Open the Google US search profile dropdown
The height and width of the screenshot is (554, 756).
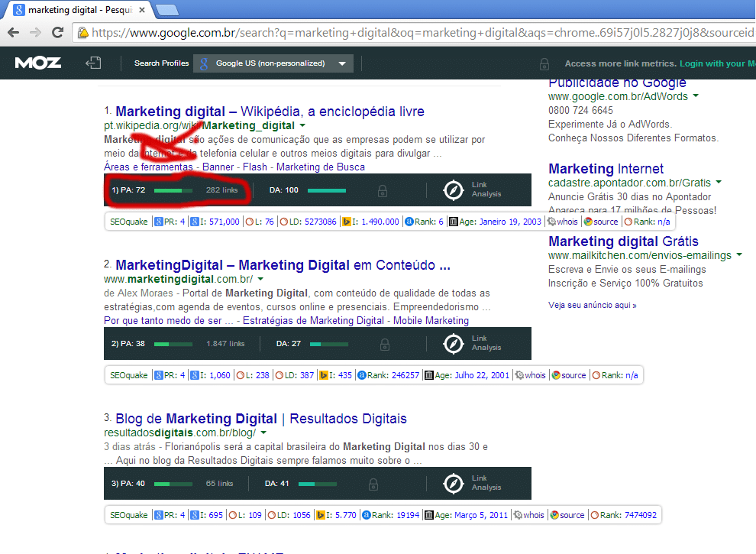273,63
